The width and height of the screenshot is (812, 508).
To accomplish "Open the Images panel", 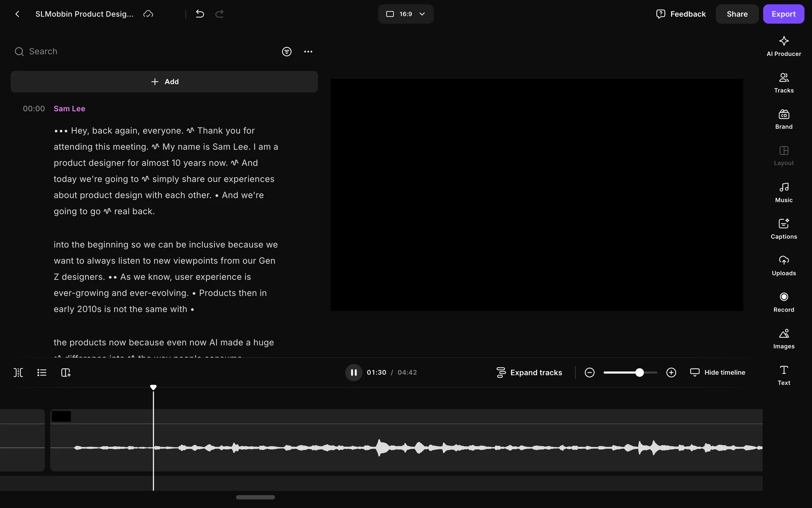I will [x=783, y=339].
